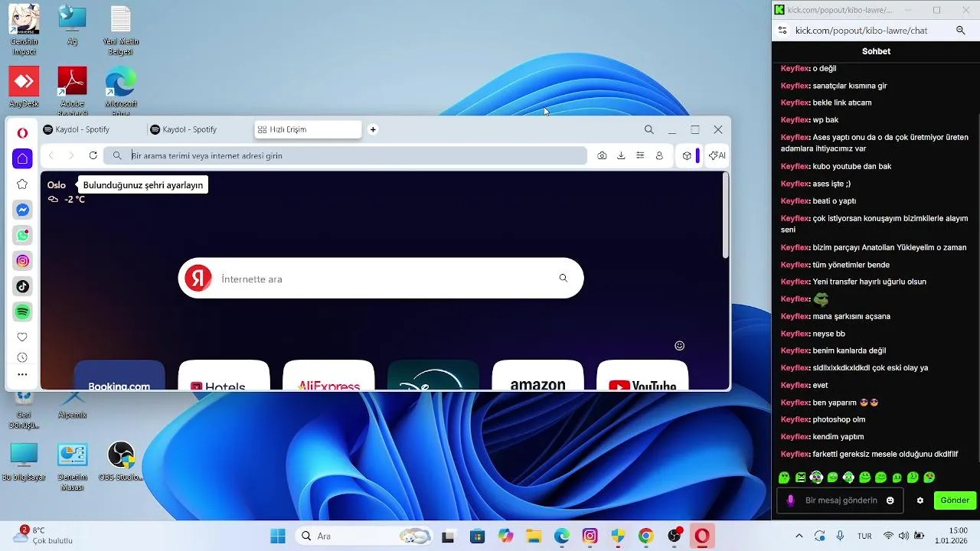This screenshot has height=551, width=980.
Task: Open the Opera menu logo in sidebar
Action: [x=22, y=133]
